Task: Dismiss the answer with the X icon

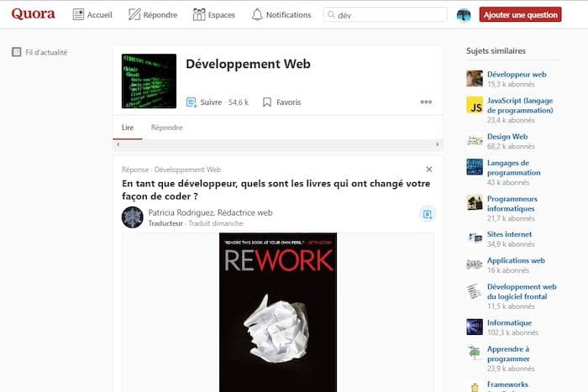Action: (429, 170)
